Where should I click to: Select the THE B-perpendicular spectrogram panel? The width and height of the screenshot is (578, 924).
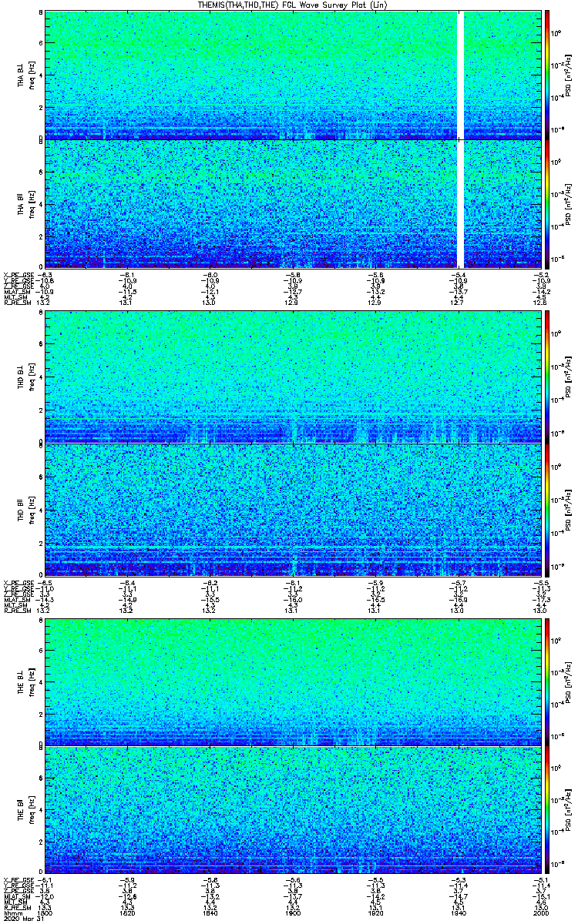[293, 681]
